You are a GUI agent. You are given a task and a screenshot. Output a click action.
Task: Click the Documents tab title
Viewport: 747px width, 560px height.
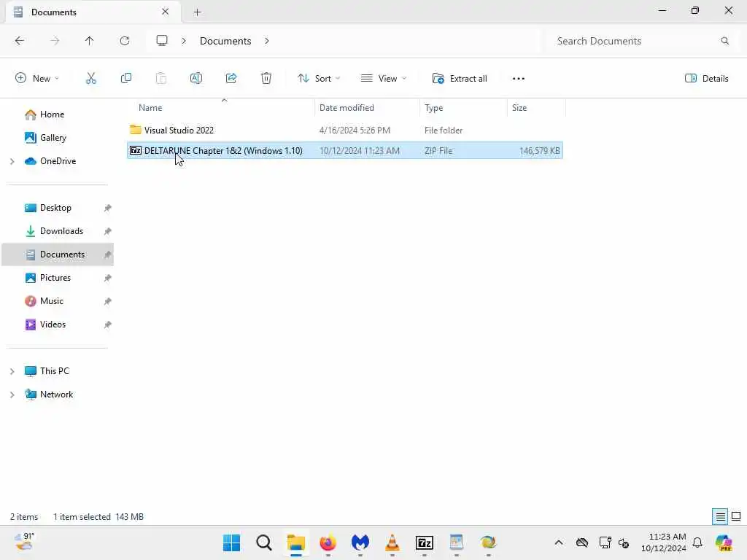point(54,12)
